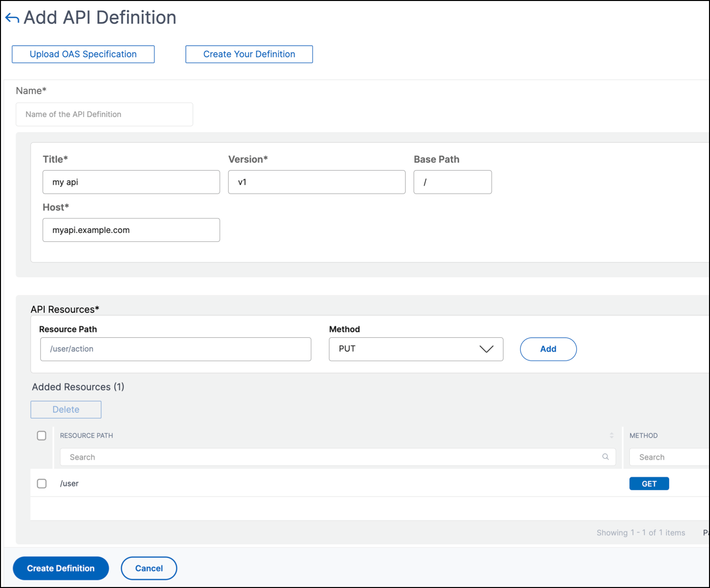Viewport: 710px width, 588px height.
Task: Switch to Upload OAS Specification tab
Action: 83,54
